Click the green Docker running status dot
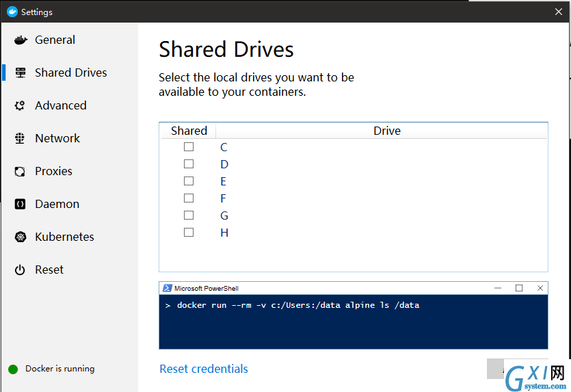 pos(13,369)
